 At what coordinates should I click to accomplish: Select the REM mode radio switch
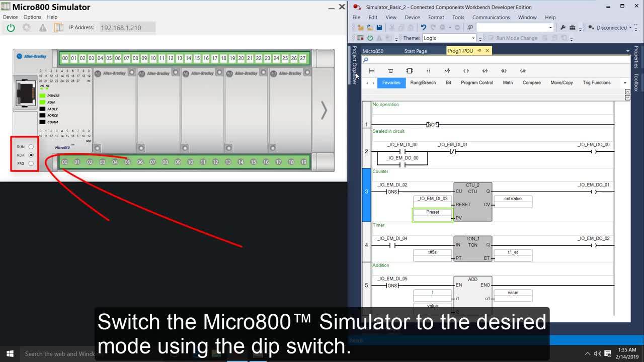pyautogui.click(x=31, y=155)
